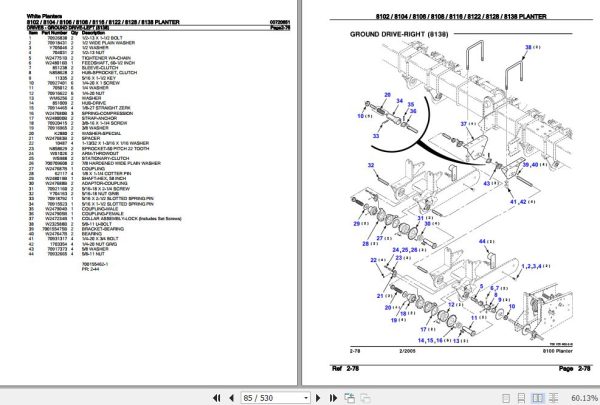This screenshot has width=600, height=405.
Task: Click callout 38 on the diagram
Action: 528,47
